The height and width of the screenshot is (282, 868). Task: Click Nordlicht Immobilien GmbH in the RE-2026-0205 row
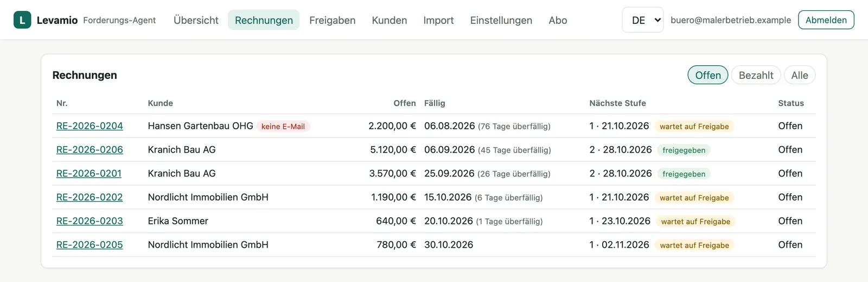(208, 245)
